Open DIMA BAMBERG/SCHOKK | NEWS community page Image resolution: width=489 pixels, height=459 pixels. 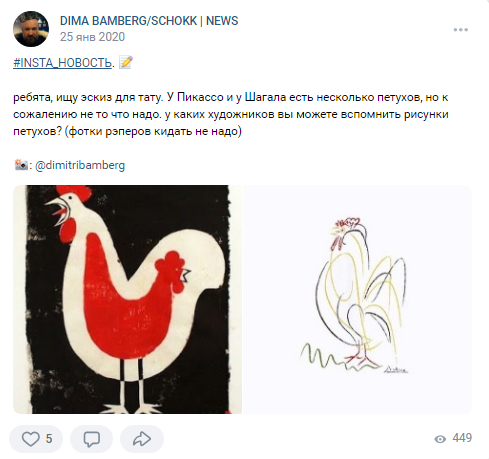[149, 21]
